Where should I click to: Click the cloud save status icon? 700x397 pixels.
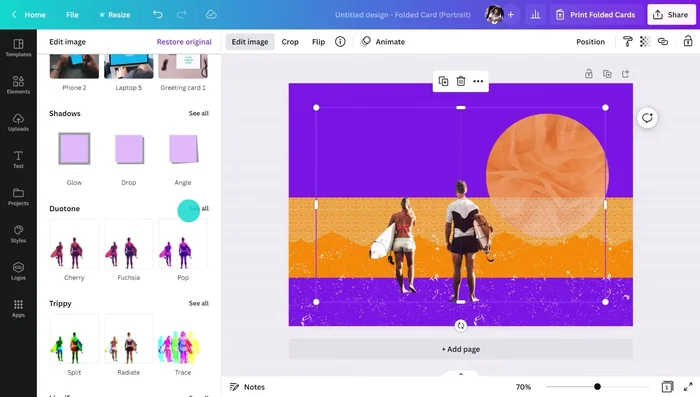point(211,14)
